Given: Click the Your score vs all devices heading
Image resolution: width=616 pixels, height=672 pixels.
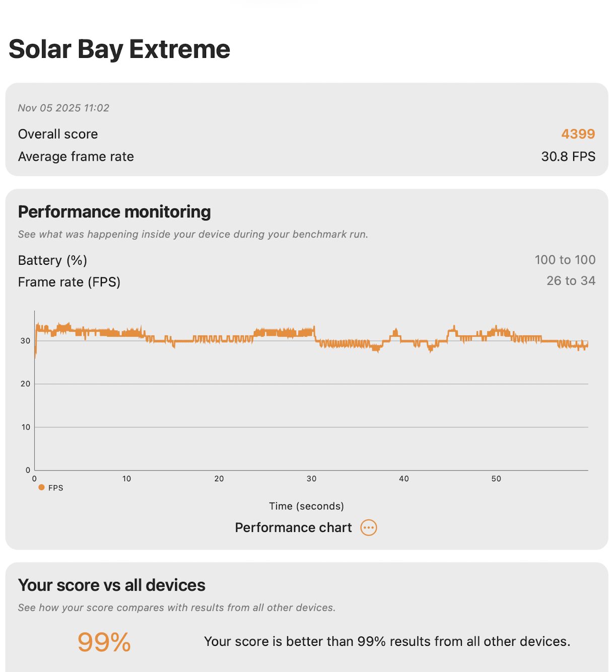Looking at the screenshot, I should pos(112,585).
